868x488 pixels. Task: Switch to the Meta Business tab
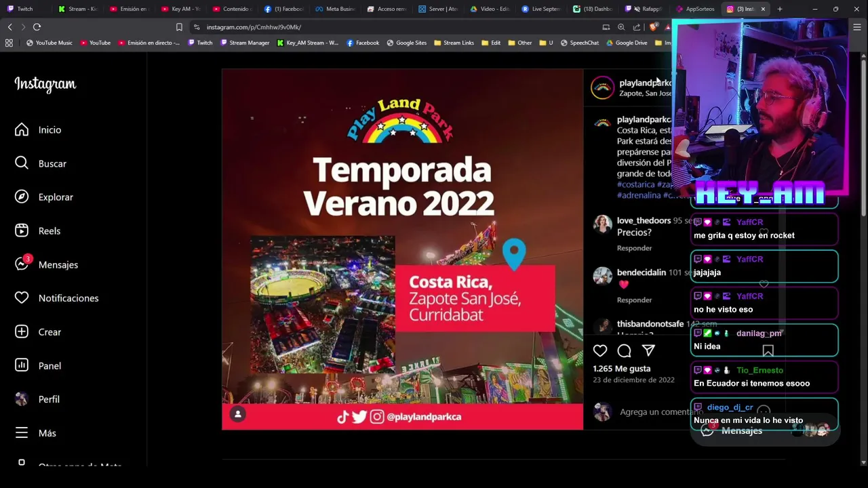click(x=336, y=9)
